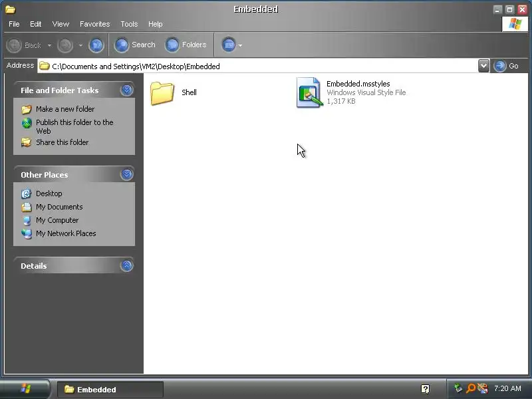Open the Edit menu
This screenshot has height=399, width=532.
(35, 24)
